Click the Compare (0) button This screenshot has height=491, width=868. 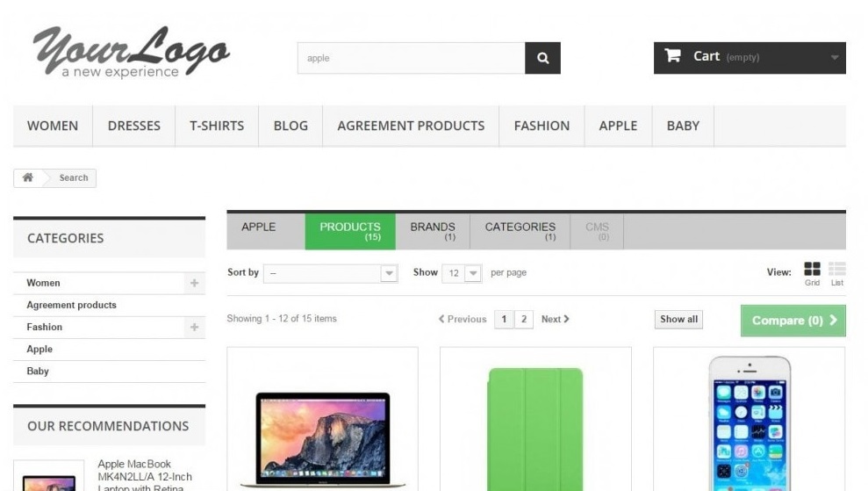click(x=793, y=321)
